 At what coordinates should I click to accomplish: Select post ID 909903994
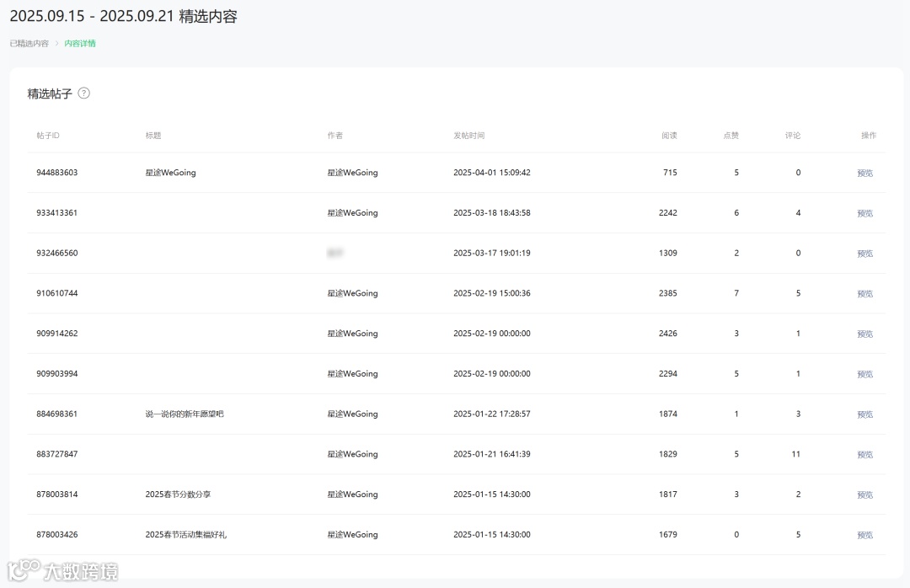57,373
